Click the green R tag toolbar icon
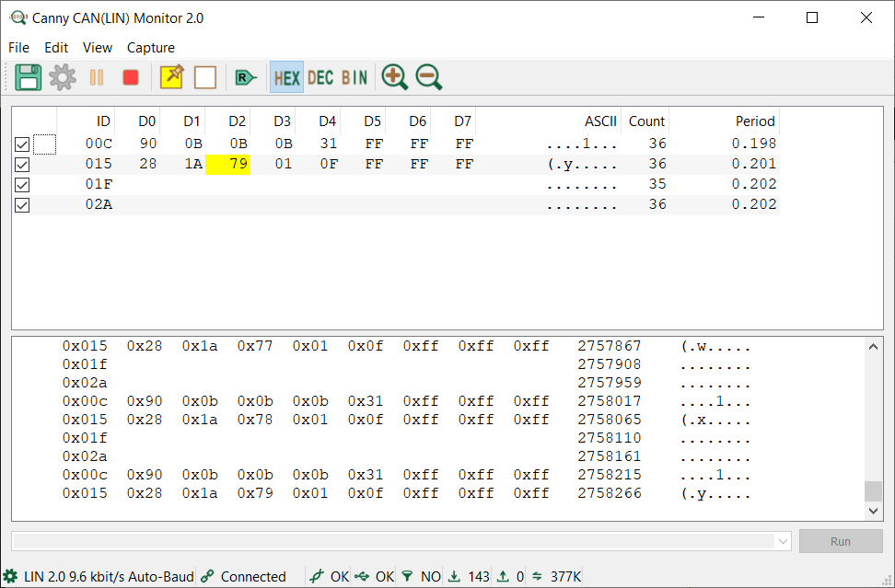The width and height of the screenshot is (895, 588). pos(246,77)
